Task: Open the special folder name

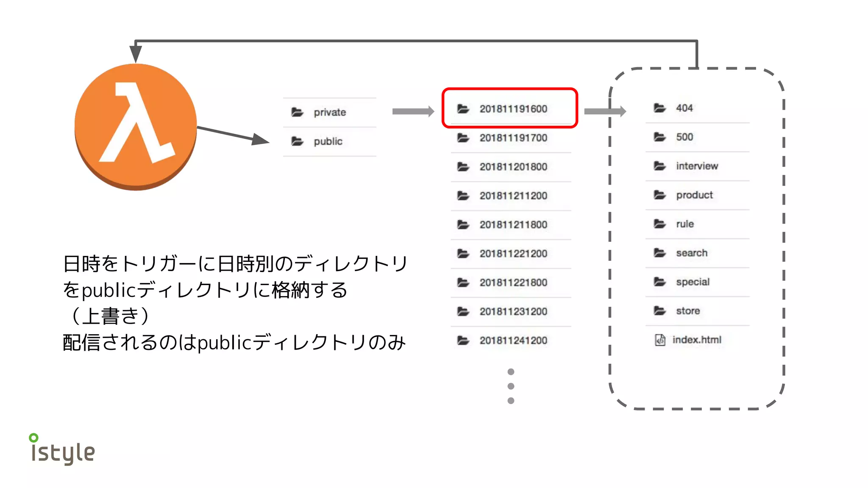Action: pos(693,282)
